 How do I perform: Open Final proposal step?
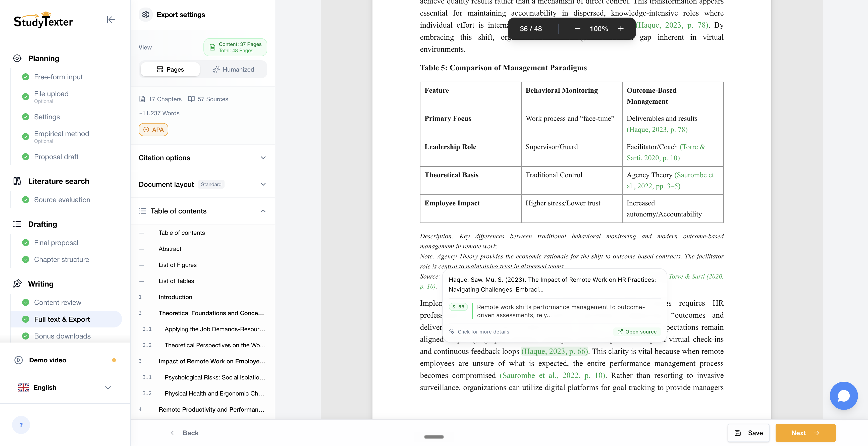[x=56, y=243]
